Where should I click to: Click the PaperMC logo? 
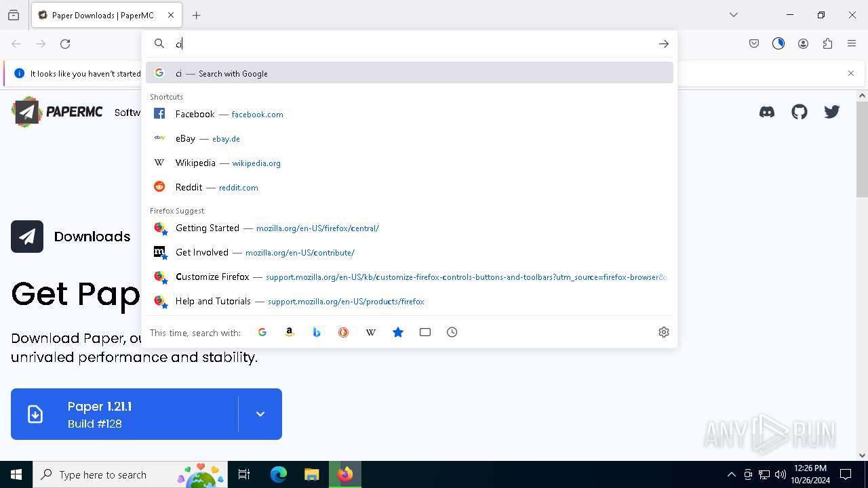(x=57, y=112)
